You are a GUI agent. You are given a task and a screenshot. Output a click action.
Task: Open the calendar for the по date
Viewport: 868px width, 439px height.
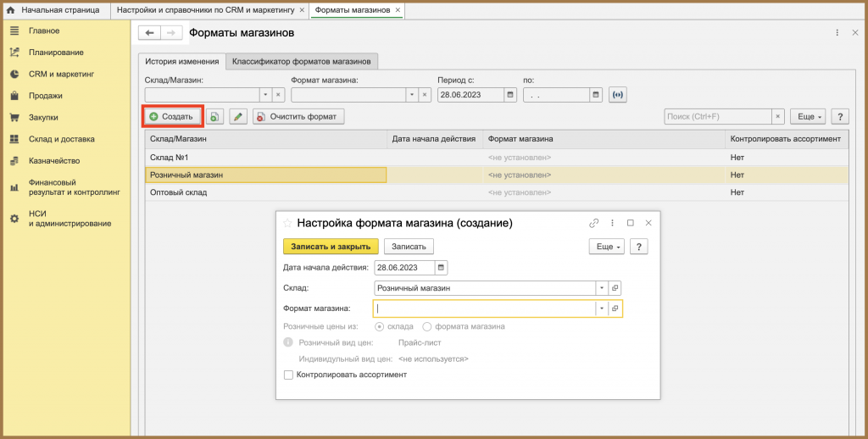pos(596,95)
